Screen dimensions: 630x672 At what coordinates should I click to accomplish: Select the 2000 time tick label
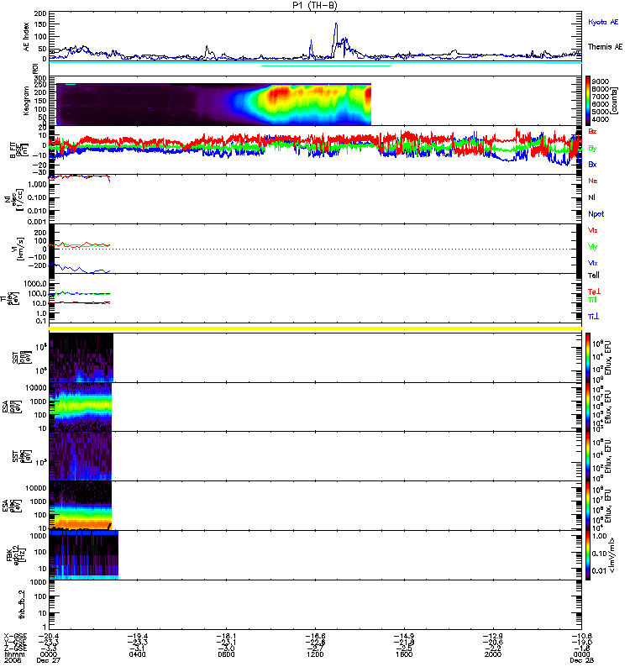click(x=493, y=654)
